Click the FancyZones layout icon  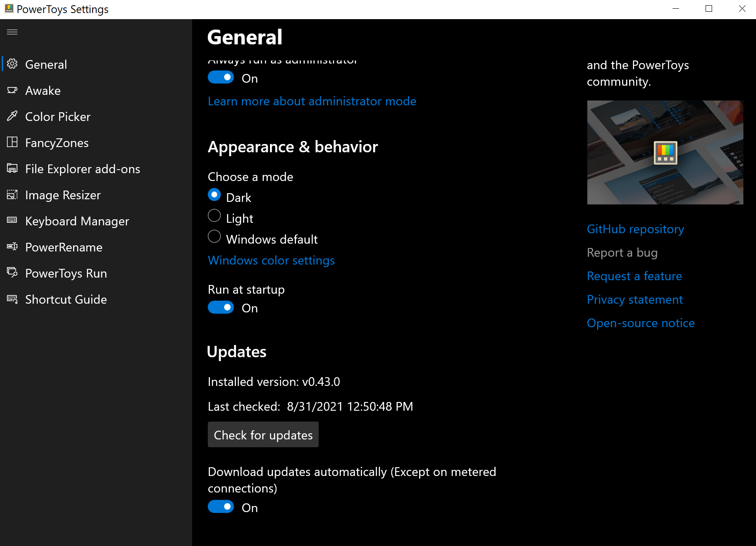[x=12, y=142]
